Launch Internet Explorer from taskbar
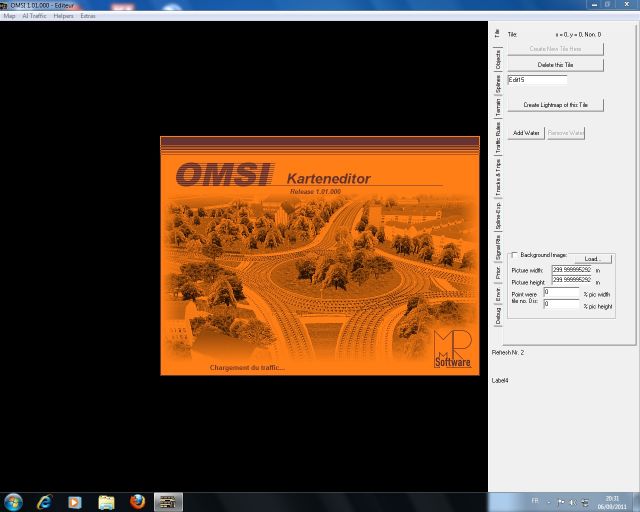This screenshot has width=640, height=512. (x=44, y=502)
